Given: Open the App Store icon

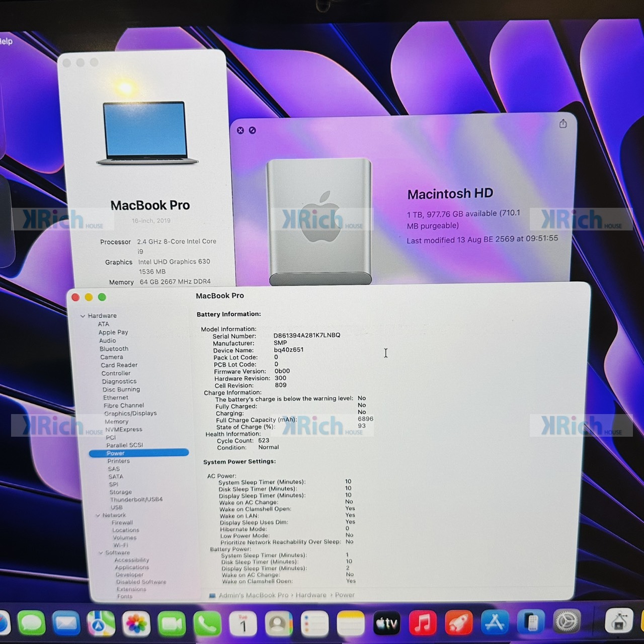Looking at the screenshot, I should [495, 622].
